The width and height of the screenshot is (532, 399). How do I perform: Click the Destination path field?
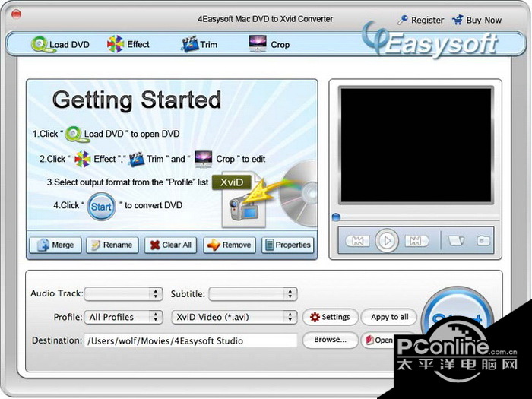(191, 340)
